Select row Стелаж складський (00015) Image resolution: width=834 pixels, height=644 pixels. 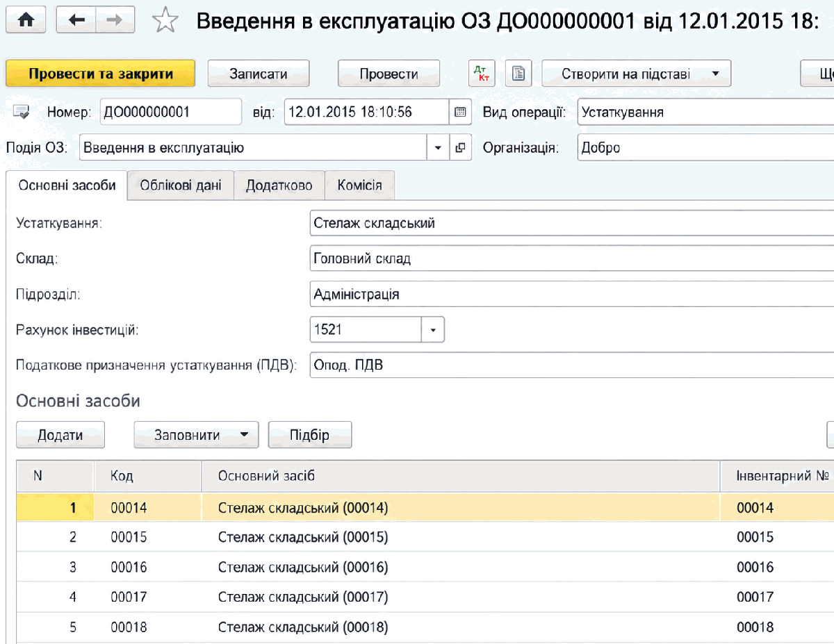(425, 537)
